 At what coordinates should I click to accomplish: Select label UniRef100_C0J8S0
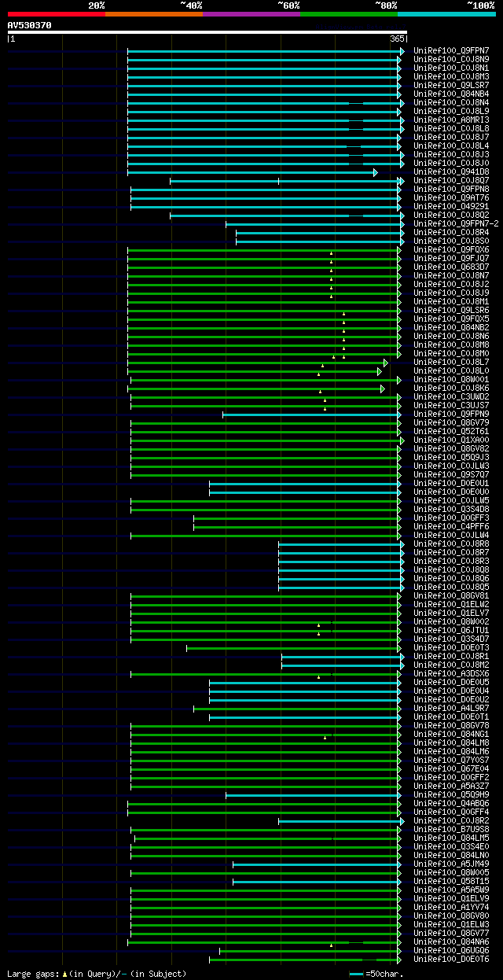451,241
